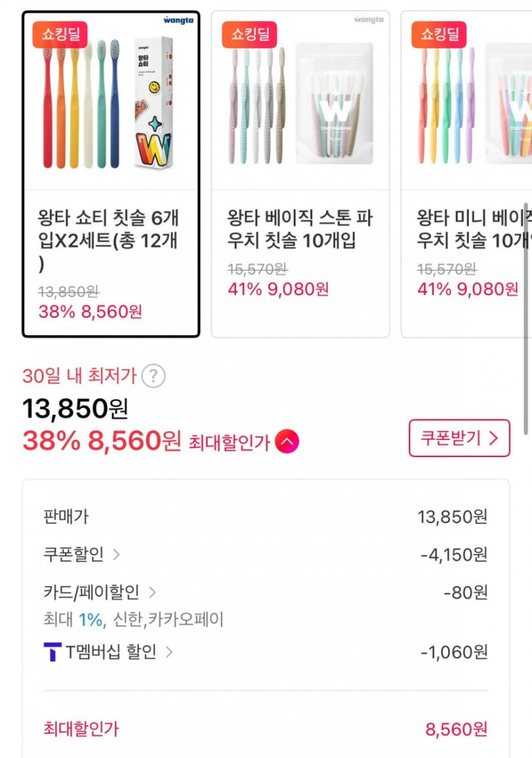Viewport: 532px width, 758px height.
Task: Collapse the 최대할인가 red arrow toggle
Action: [287, 442]
